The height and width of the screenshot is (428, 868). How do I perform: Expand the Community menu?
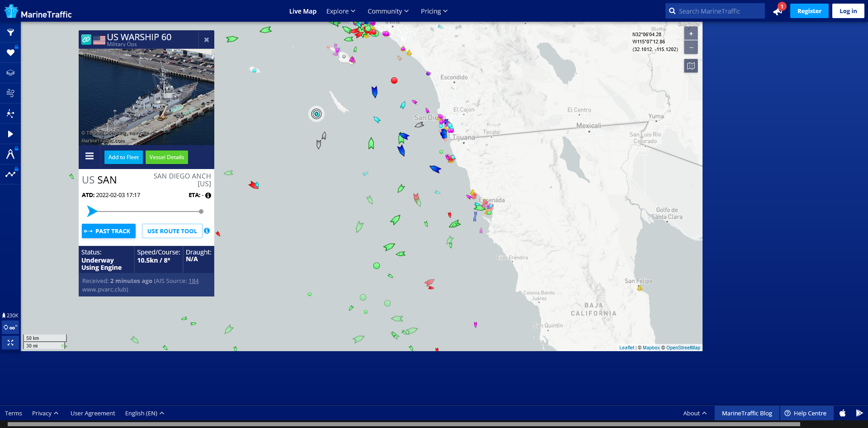(388, 11)
